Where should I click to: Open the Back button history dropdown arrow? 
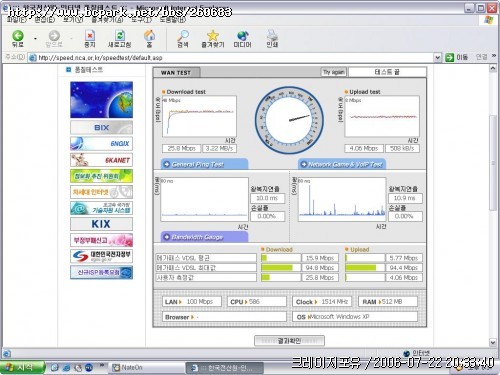click(x=35, y=39)
